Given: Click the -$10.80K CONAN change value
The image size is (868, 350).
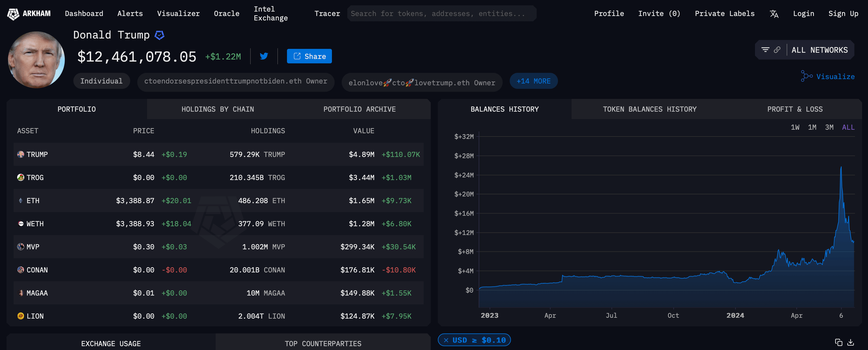Looking at the screenshot, I should [398, 270].
